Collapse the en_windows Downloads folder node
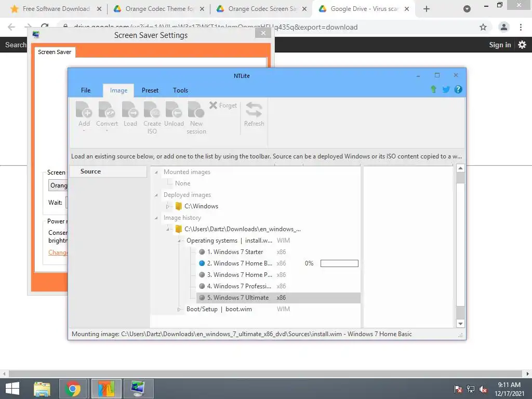The height and width of the screenshot is (399, 532). (x=168, y=229)
